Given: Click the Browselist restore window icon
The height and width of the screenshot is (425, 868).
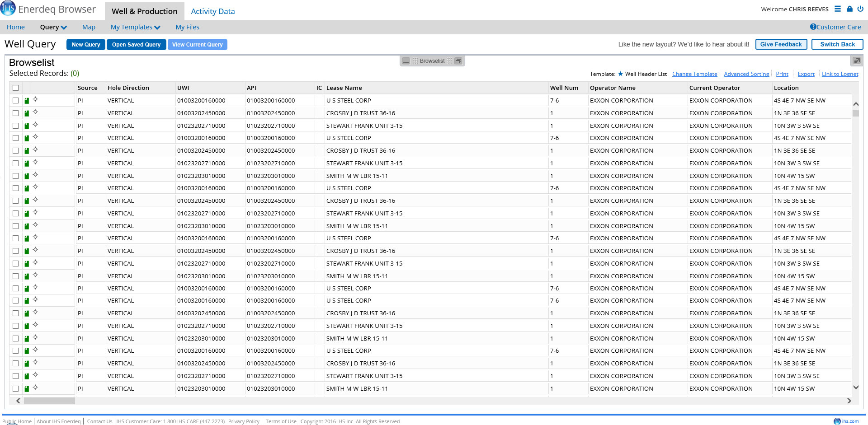Looking at the screenshot, I should [458, 61].
